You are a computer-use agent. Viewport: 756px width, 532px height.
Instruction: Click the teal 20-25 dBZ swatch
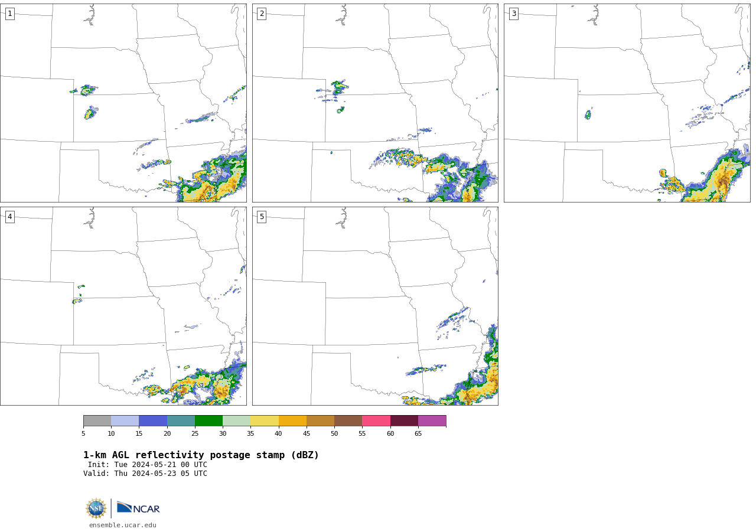click(x=181, y=420)
